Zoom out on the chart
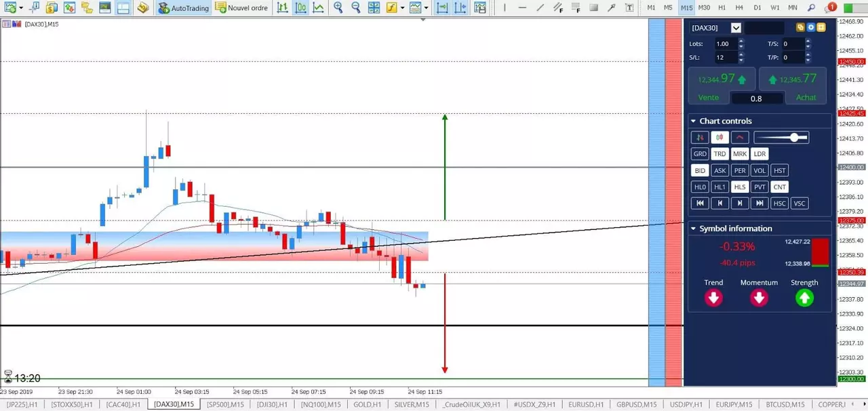Image resolution: width=868 pixels, height=411 pixels. [x=355, y=8]
